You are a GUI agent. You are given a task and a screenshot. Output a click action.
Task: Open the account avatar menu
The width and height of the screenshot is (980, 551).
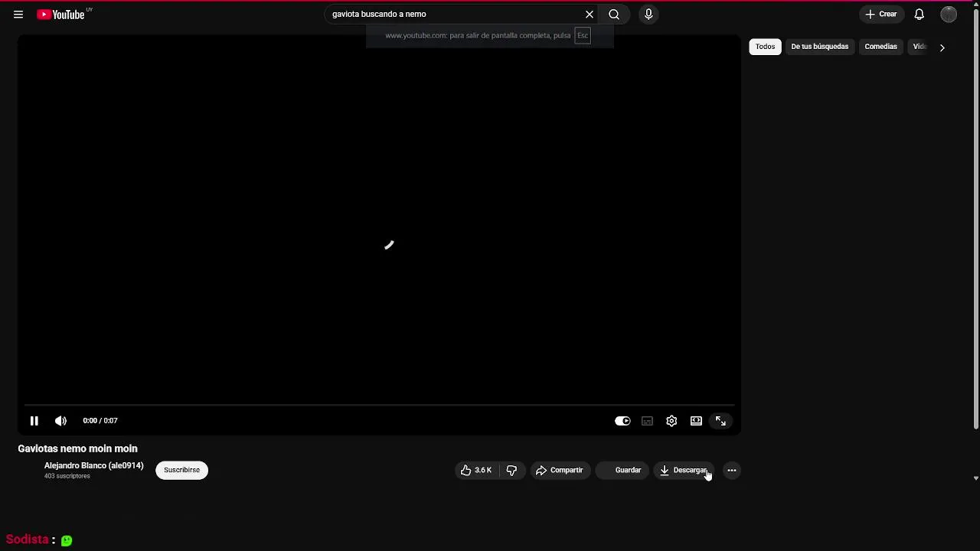click(x=949, y=15)
